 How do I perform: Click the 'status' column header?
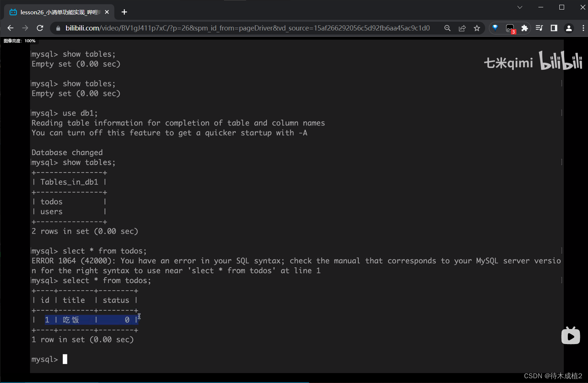point(116,300)
